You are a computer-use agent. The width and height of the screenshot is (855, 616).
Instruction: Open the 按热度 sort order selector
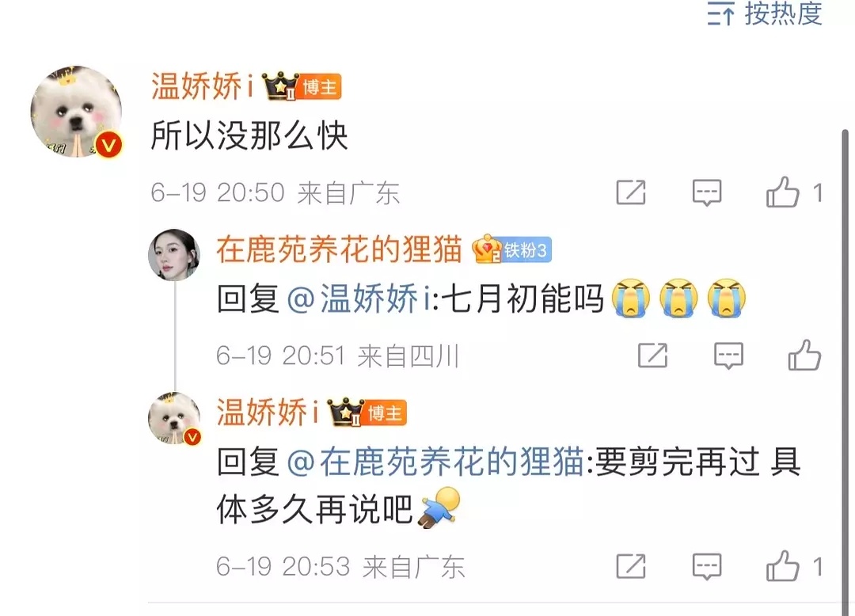[765, 13]
